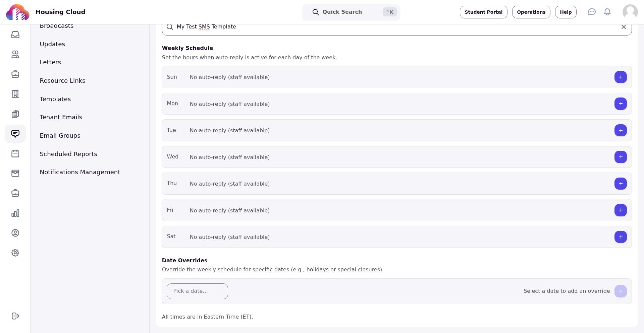Viewport: 644px width, 333px height.
Task: Open the notifications bell icon
Action: [607, 12]
